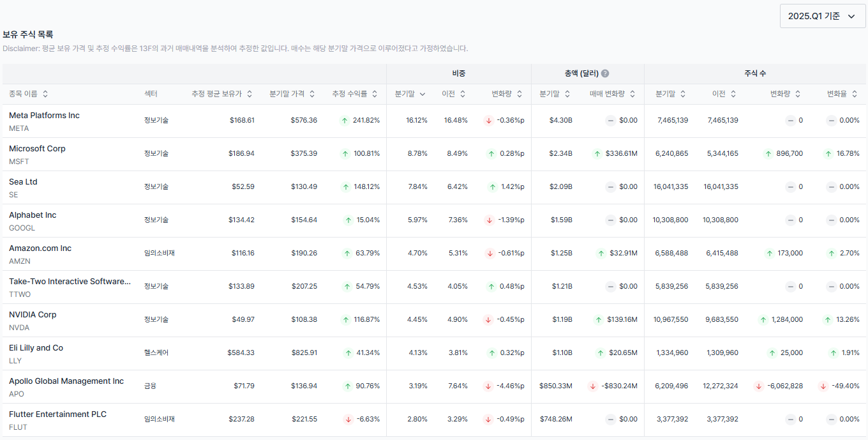Click the 주식 수 group header
Screen dimensions: 868x440
(x=755, y=73)
